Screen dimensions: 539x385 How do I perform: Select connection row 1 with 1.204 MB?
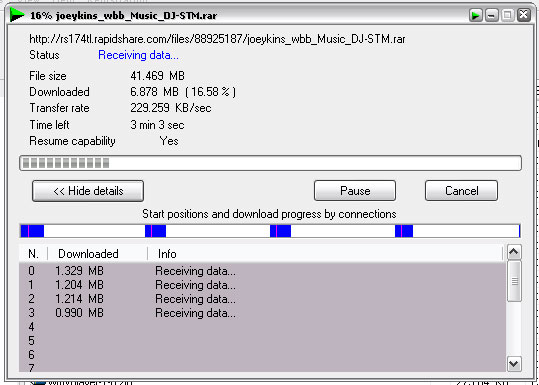point(263,285)
